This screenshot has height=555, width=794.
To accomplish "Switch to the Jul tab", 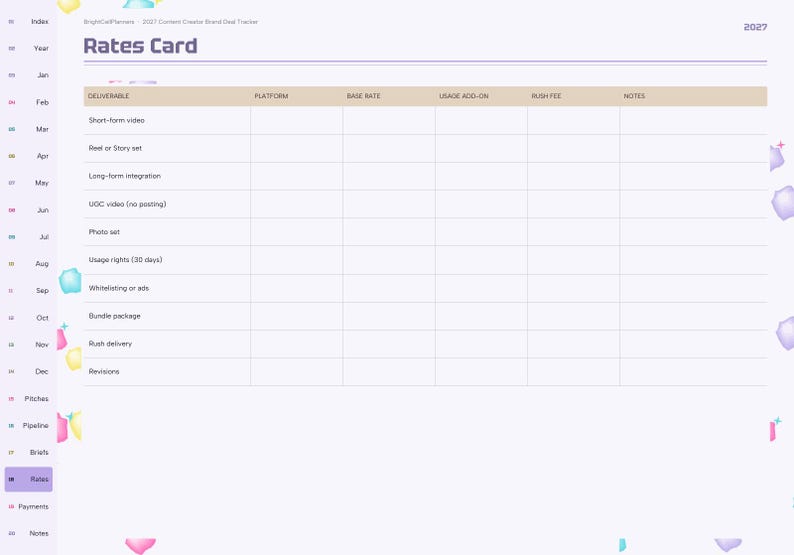I will pos(28,236).
